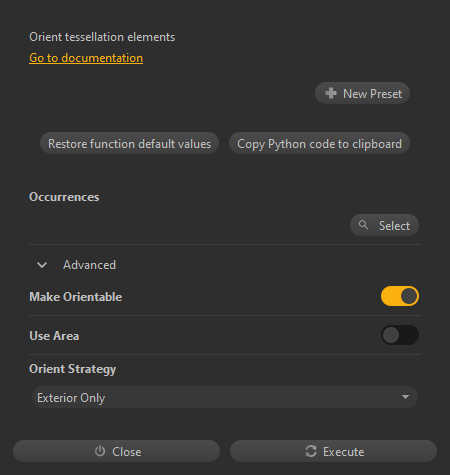Click the Occurrences field label
The height and width of the screenshot is (475, 450).
point(64,197)
